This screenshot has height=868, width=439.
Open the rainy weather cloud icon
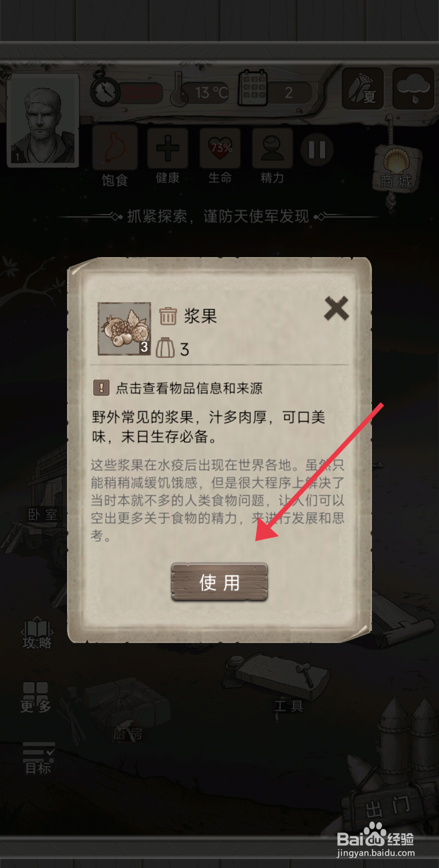click(413, 89)
